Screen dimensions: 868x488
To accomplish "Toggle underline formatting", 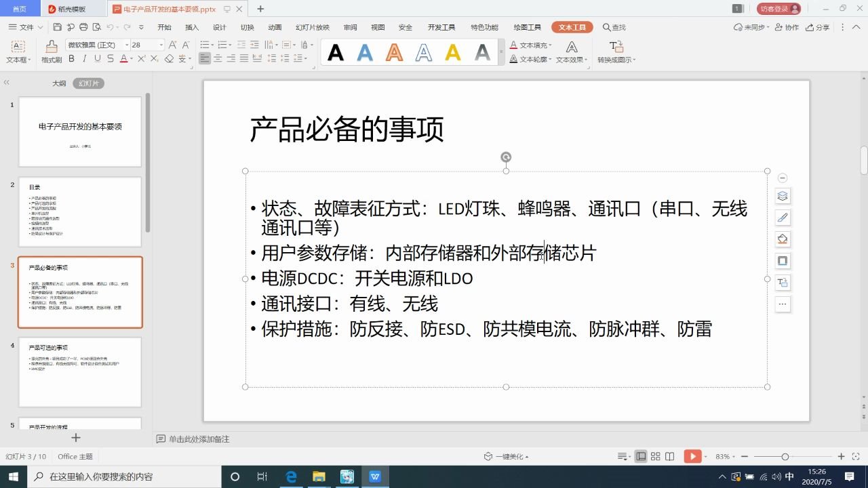I will (x=98, y=59).
